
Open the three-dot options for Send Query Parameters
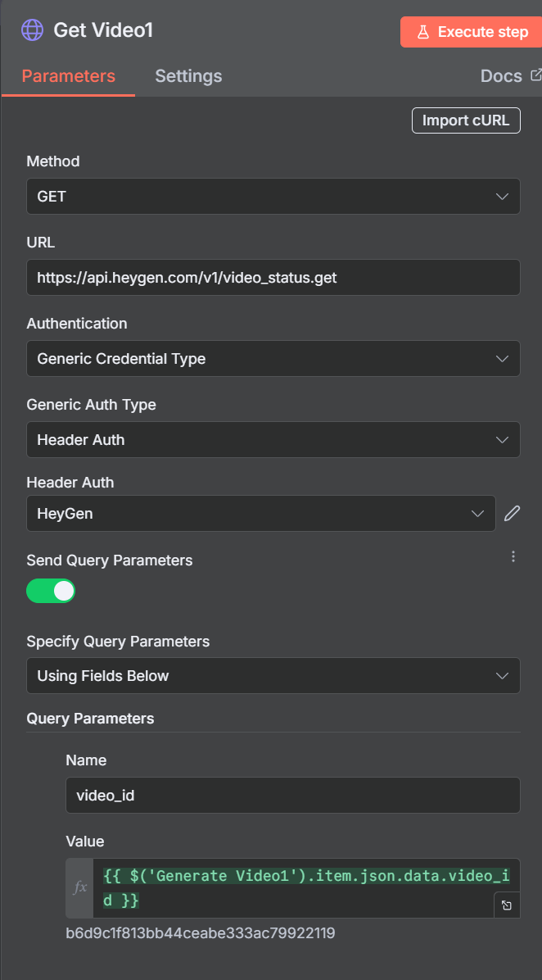click(x=513, y=556)
